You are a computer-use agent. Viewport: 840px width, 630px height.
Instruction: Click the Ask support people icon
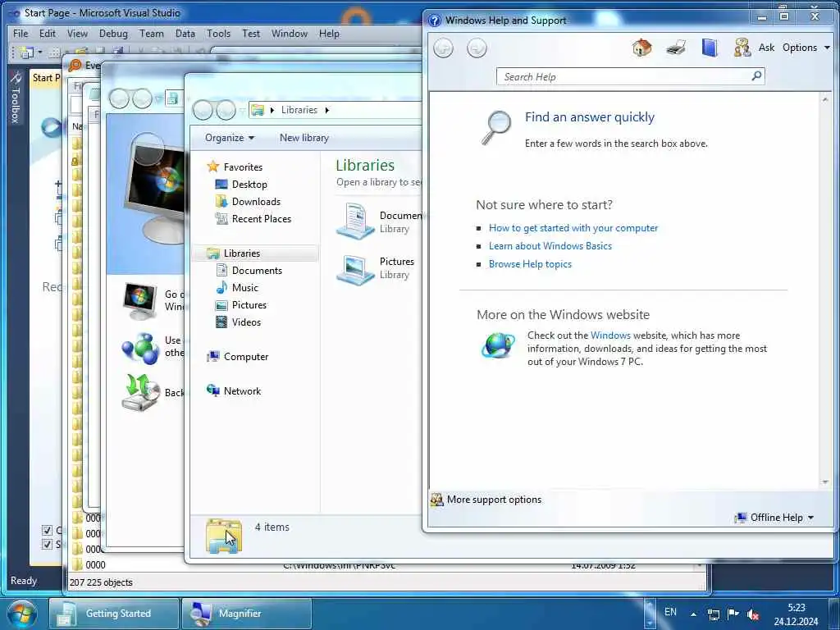(742, 48)
